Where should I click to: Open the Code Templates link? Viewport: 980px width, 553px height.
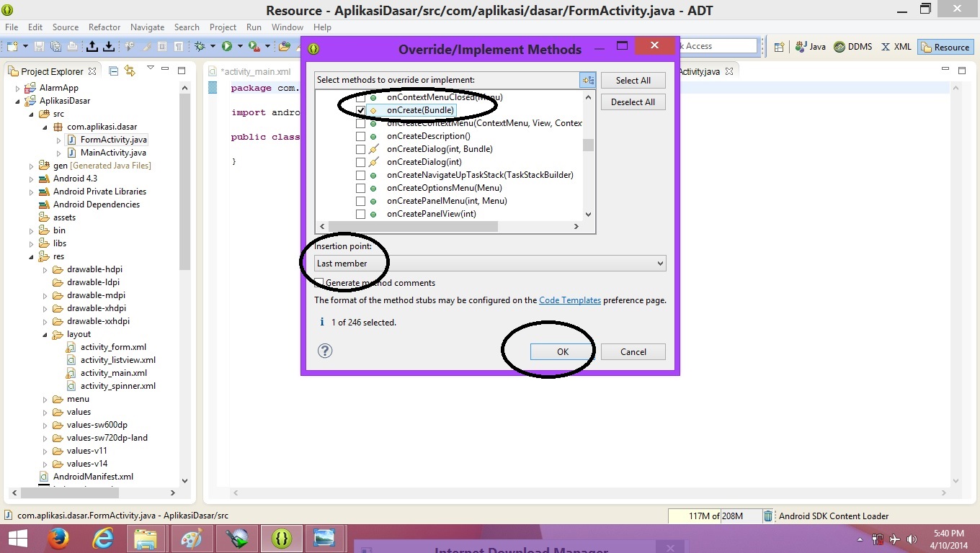[570, 300]
